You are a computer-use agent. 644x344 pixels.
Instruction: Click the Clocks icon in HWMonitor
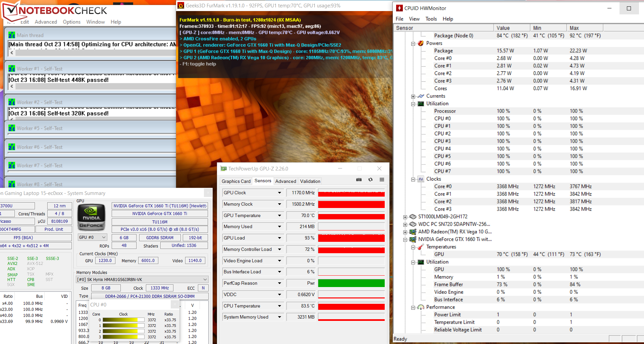coord(421,179)
